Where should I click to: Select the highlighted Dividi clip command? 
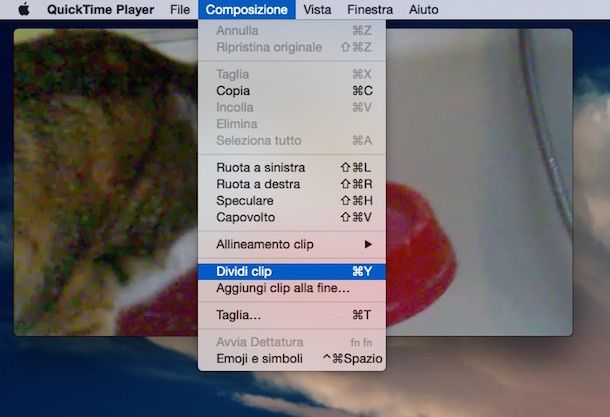292,272
